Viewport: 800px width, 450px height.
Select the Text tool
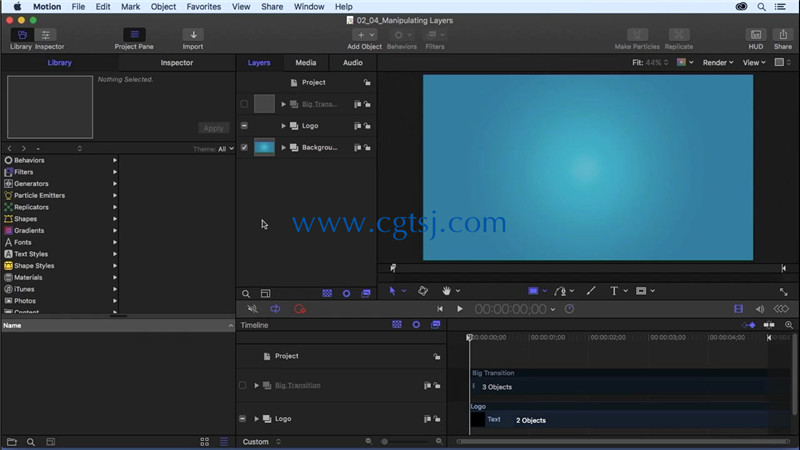pyautogui.click(x=614, y=291)
